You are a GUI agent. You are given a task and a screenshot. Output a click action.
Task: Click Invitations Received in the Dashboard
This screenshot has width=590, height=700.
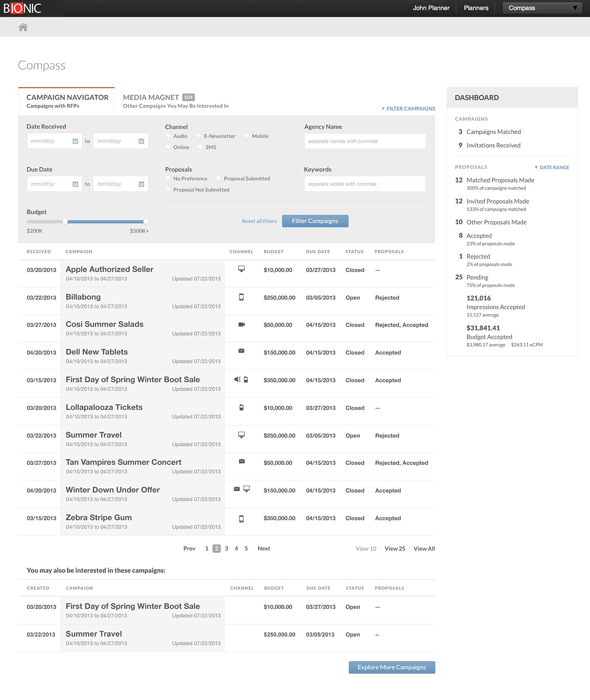point(493,145)
